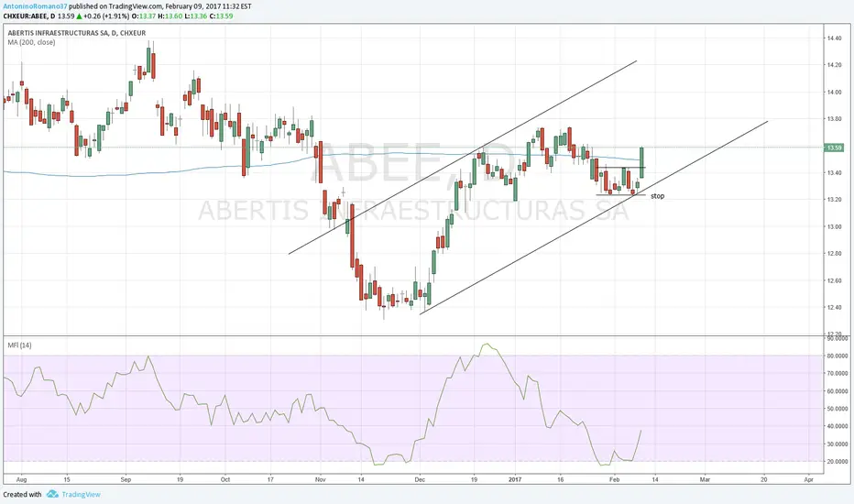This screenshot has height=504, width=854.
Task: Click the Aug date label on time axis
Action: click(x=21, y=480)
